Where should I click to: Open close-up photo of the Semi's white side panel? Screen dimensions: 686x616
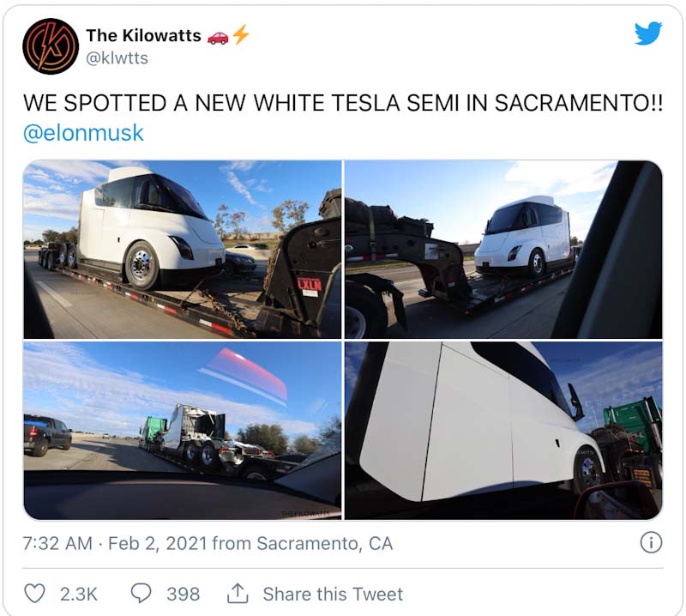503,431
